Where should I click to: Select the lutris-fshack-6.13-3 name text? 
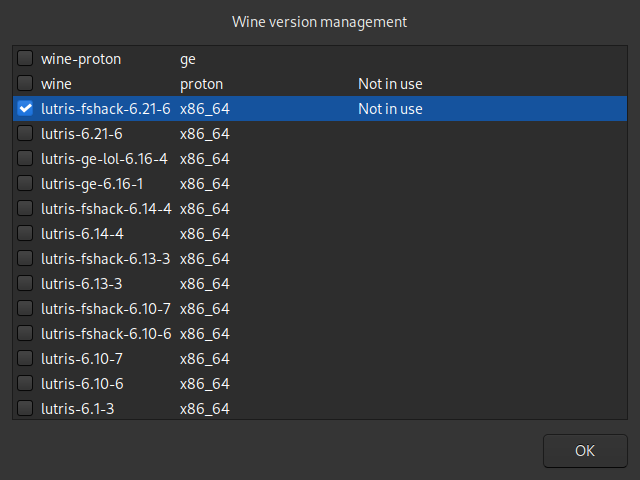[105, 259]
